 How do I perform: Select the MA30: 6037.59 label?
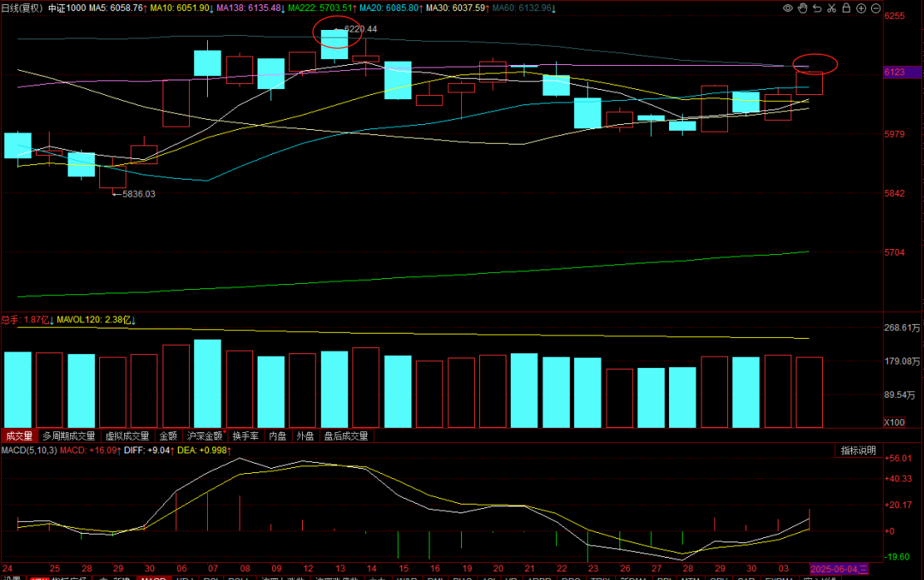457,9
